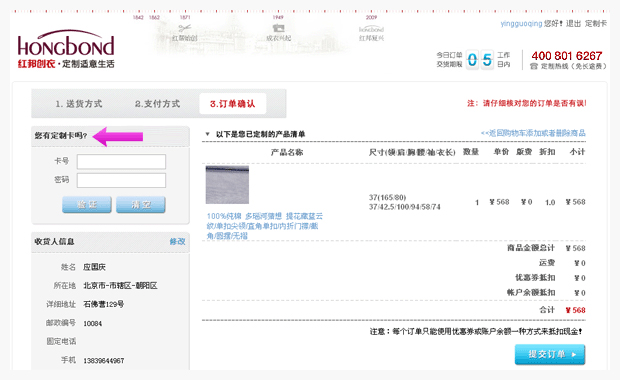The height and width of the screenshot is (380, 620).
Task: Submit the order with 提交订单 button
Action: (550, 354)
